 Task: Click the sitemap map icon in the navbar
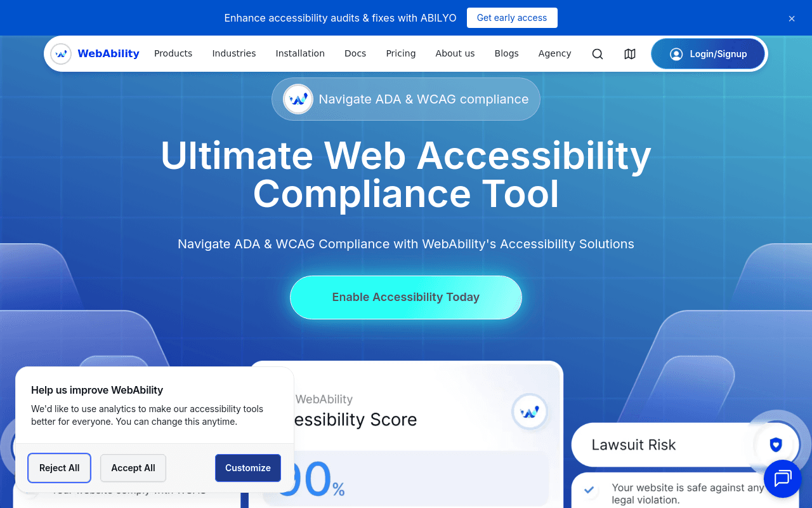tap(629, 54)
